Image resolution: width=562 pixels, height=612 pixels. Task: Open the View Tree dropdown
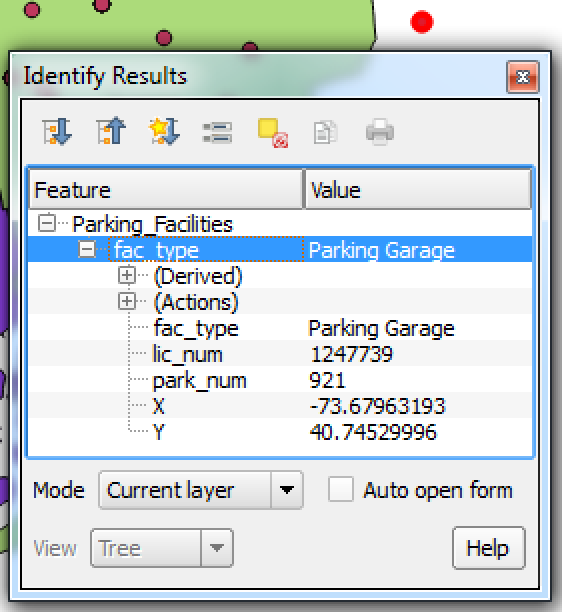[162, 548]
